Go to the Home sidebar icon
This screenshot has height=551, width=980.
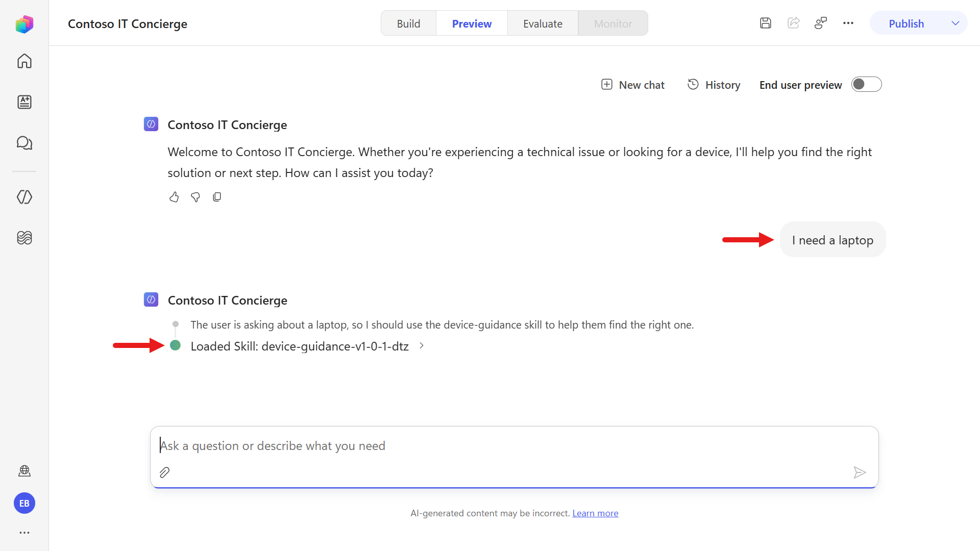click(x=24, y=61)
